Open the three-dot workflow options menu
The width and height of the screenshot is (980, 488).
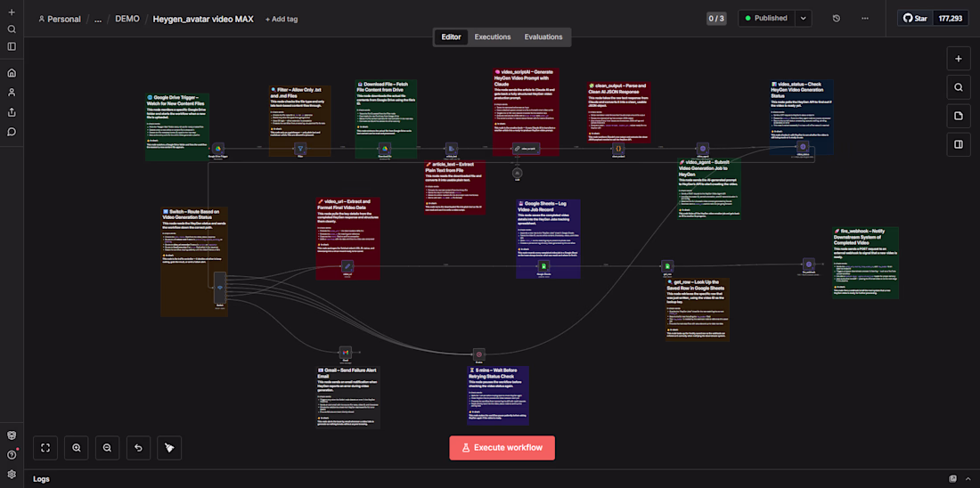(865, 18)
